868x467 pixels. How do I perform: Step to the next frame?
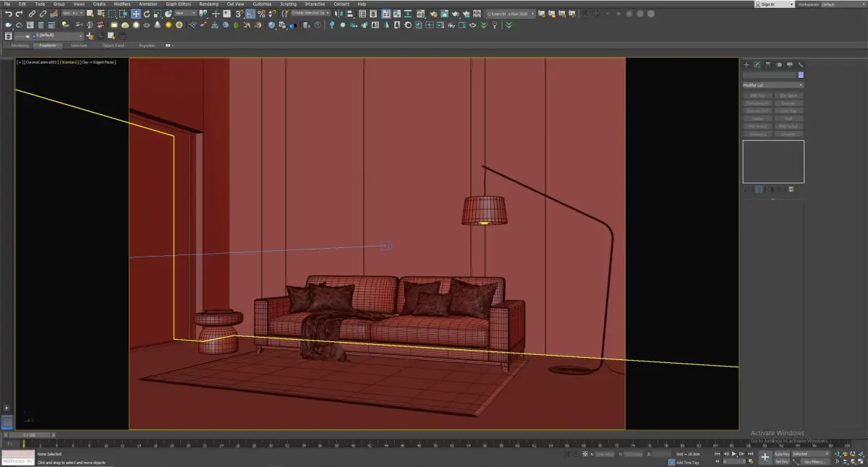741,454
